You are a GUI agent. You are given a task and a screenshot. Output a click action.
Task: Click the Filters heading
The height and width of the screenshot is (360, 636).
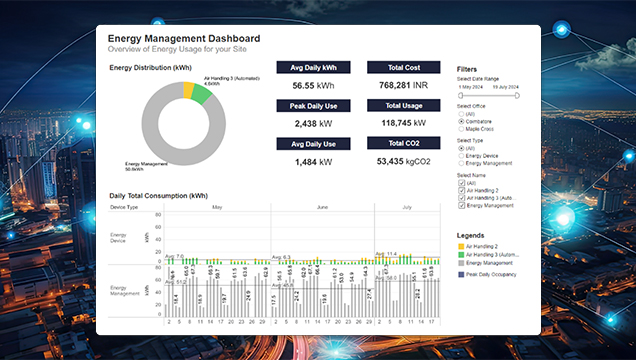(x=467, y=69)
